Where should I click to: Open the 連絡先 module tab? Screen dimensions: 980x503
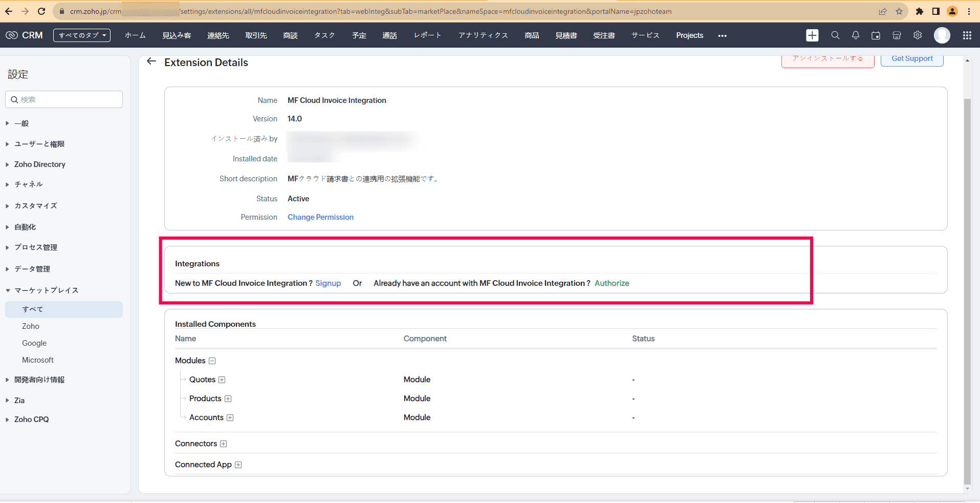point(218,35)
